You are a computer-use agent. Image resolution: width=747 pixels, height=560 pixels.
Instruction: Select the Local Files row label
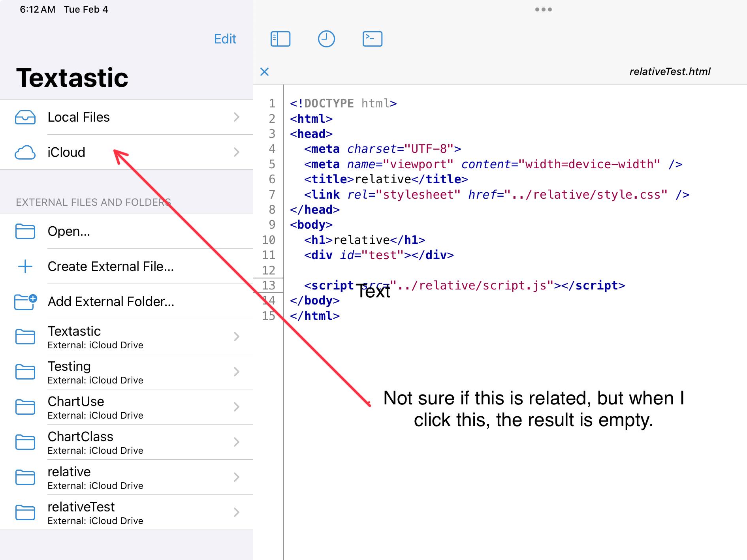point(79,117)
